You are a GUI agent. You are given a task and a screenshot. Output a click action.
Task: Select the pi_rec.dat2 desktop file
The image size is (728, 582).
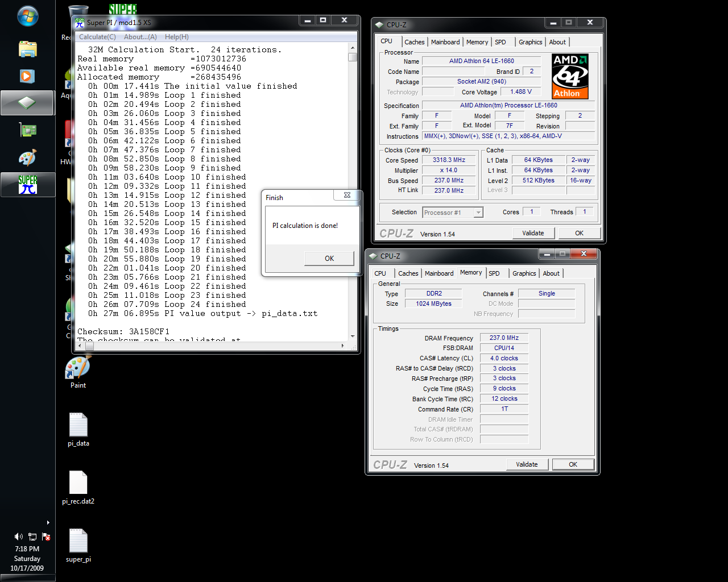click(x=78, y=488)
